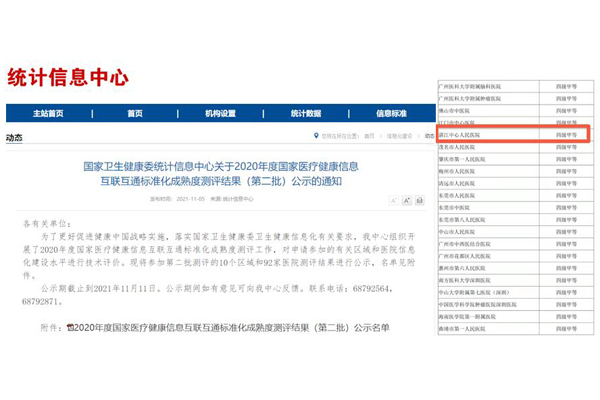600x400 pixels.
Task: Click table row 广州市中西医结合医院
Action: [x=516, y=244]
